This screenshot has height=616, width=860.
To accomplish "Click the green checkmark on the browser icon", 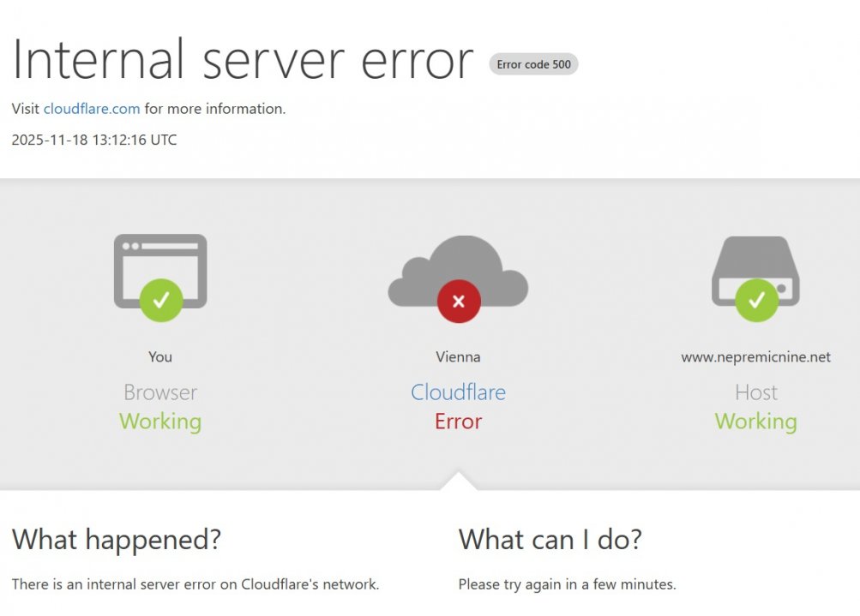I will coord(161,300).
